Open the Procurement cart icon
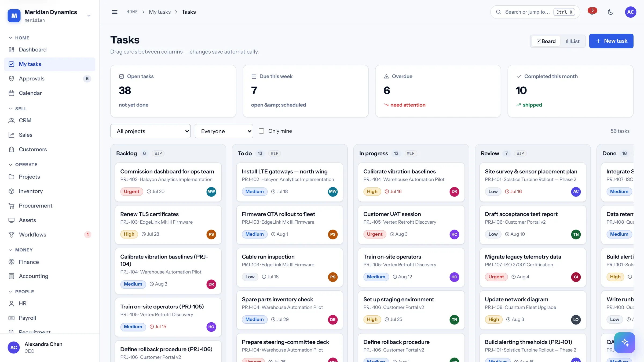The image size is (644, 362). 11,206
